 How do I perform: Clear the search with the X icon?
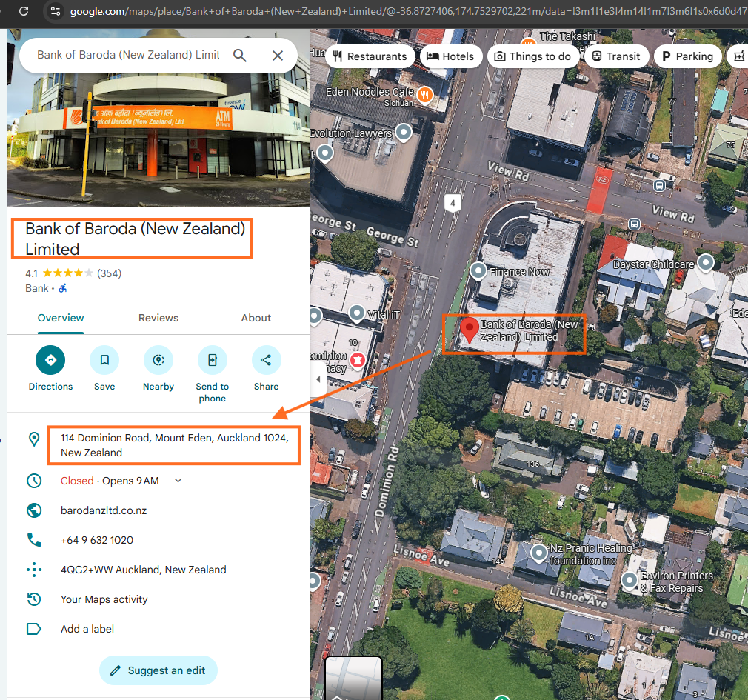(x=278, y=56)
